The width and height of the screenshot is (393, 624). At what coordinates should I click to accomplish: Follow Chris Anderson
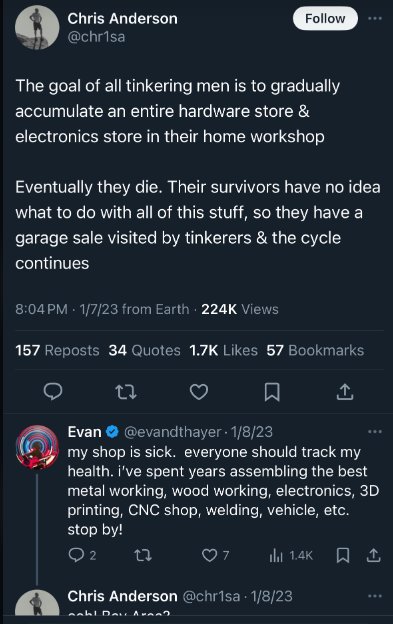pyautogui.click(x=325, y=18)
